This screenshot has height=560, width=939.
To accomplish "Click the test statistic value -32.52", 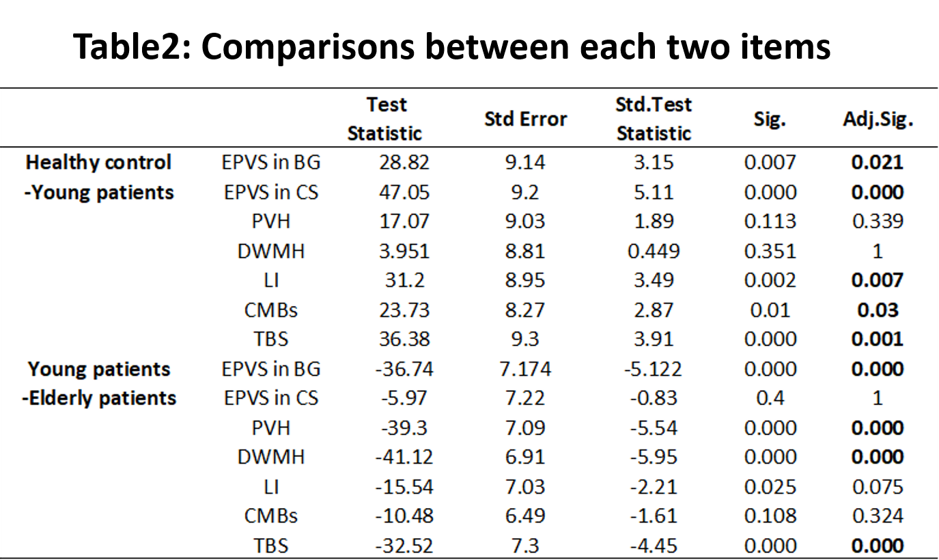I will tap(404, 546).
